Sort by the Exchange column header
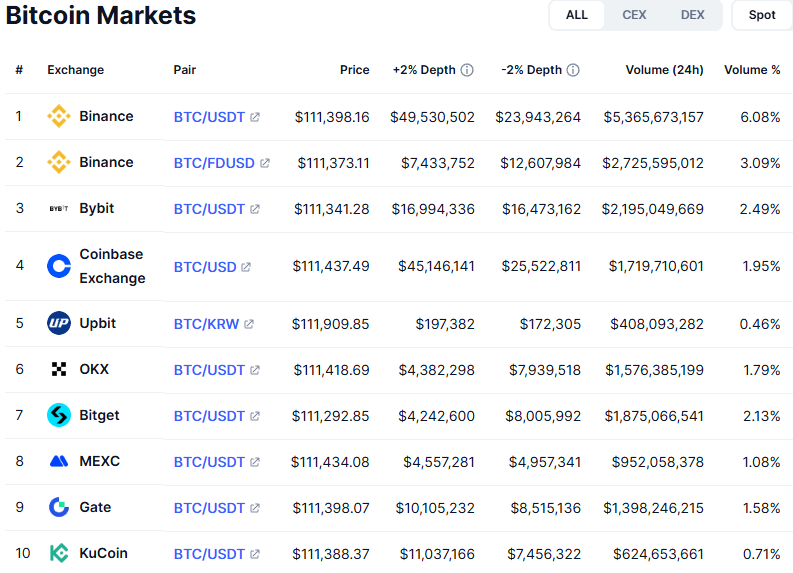 75,70
